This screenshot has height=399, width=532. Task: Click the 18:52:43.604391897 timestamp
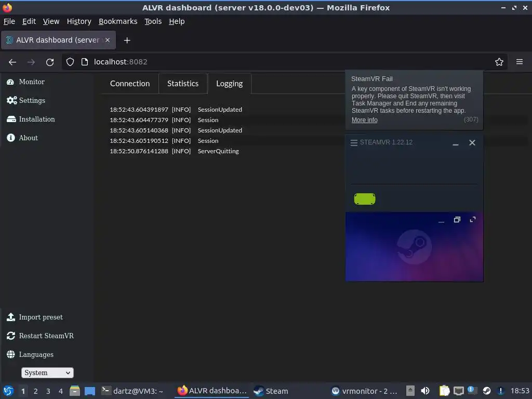139,110
